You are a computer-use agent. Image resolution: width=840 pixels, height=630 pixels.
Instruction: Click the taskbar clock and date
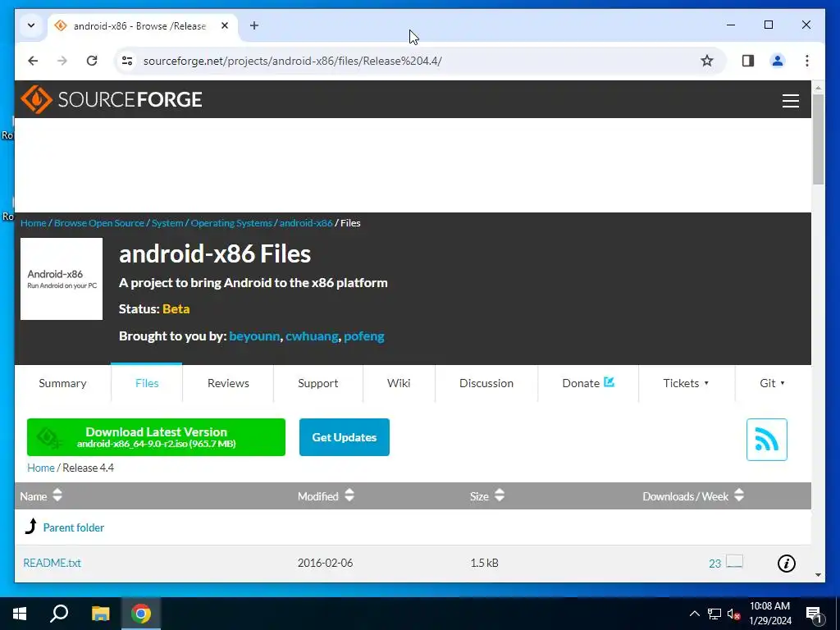tap(769, 614)
